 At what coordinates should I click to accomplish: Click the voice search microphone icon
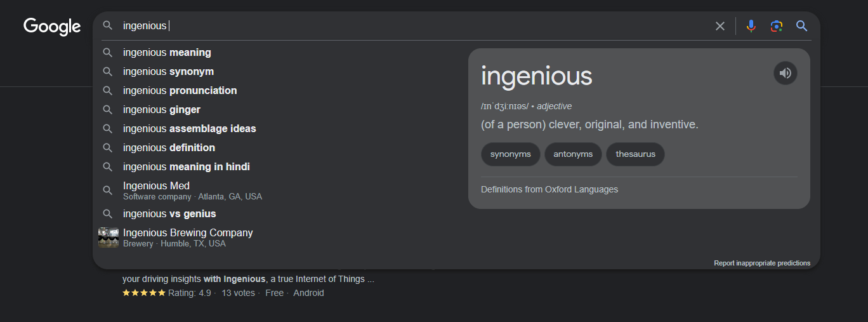(x=751, y=26)
